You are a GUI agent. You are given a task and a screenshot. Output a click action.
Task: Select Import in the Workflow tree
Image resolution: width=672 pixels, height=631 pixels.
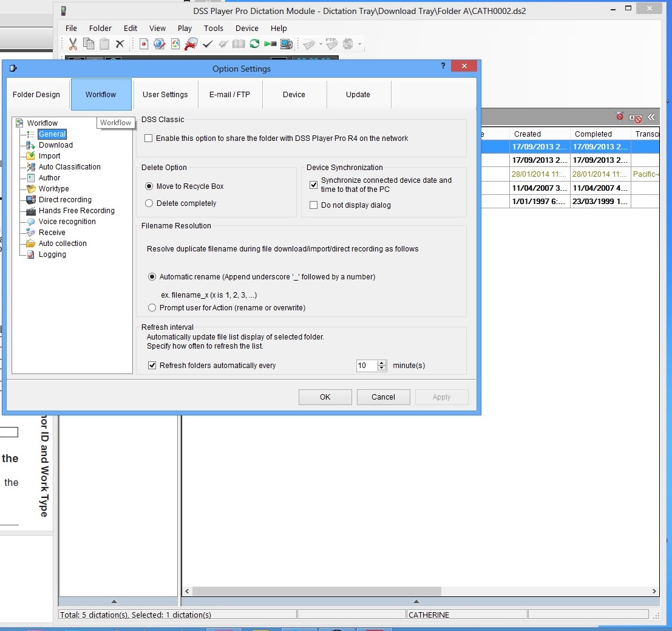(x=49, y=156)
